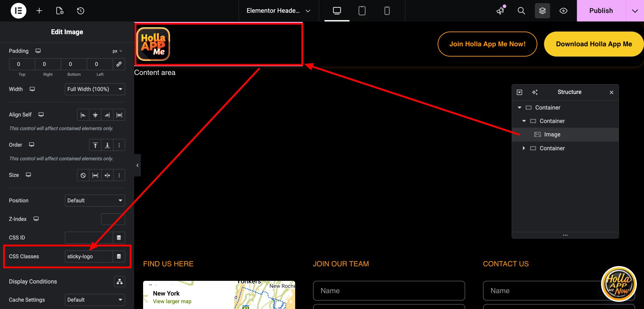Set Align Self to center

coord(95,115)
